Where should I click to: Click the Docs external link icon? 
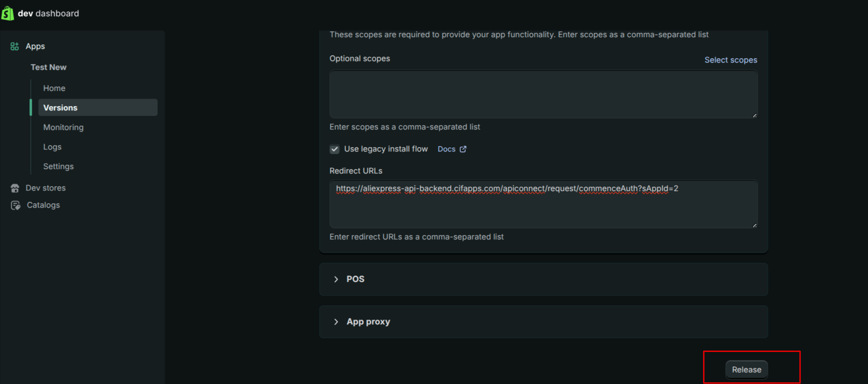coord(463,149)
